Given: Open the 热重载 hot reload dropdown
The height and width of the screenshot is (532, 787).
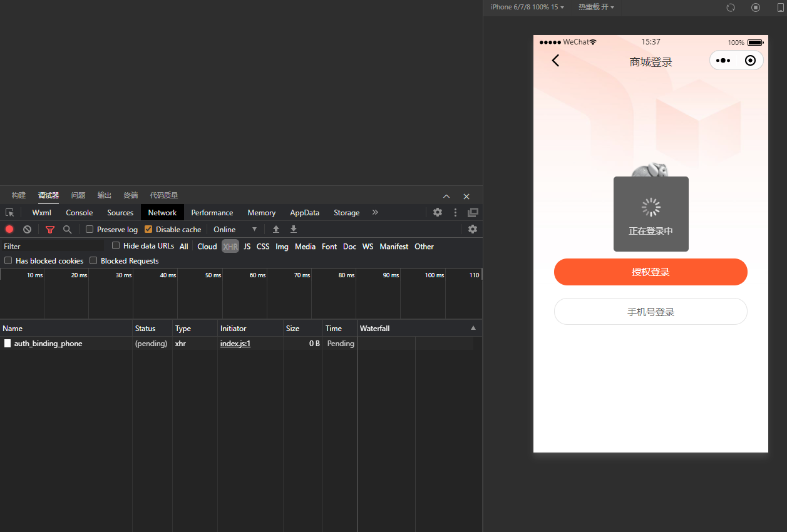Looking at the screenshot, I should coord(596,7).
